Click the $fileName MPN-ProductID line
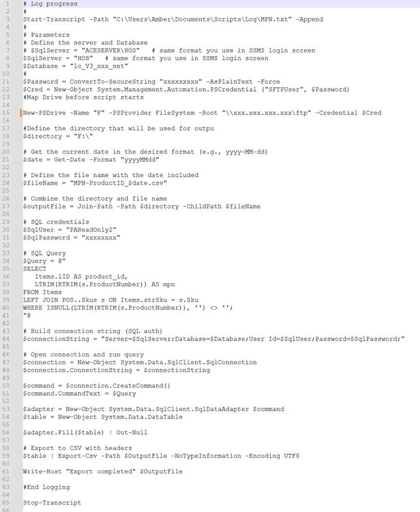The image size is (420, 512). click(x=95, y=183)
